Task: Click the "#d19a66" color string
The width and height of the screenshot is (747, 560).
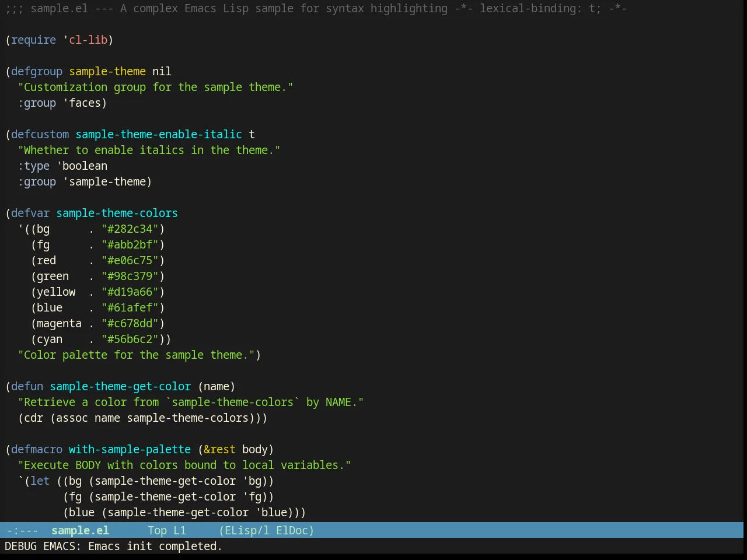Action: (130, 292)
